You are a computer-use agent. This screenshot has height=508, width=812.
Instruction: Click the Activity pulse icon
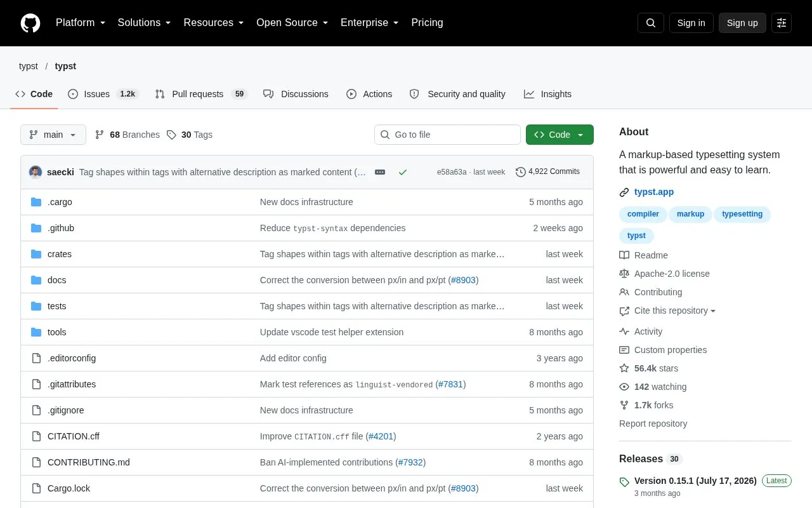[x=624, y=331]
